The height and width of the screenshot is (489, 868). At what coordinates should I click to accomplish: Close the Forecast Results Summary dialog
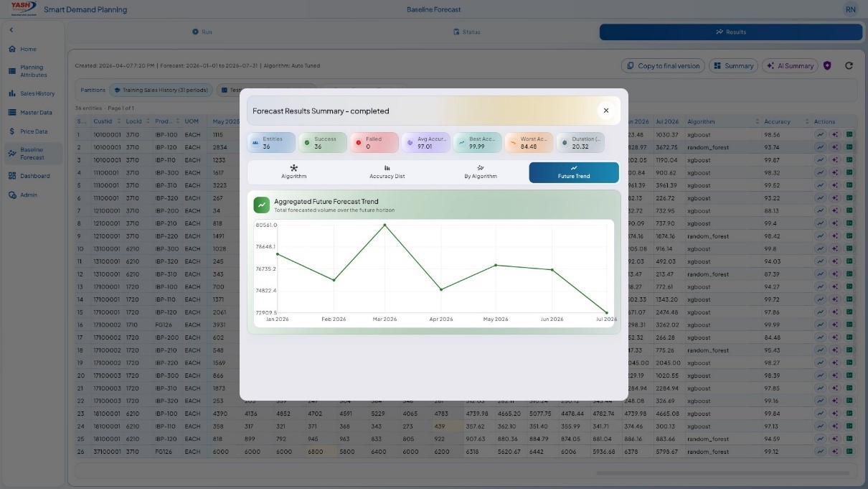click(606, 111)
